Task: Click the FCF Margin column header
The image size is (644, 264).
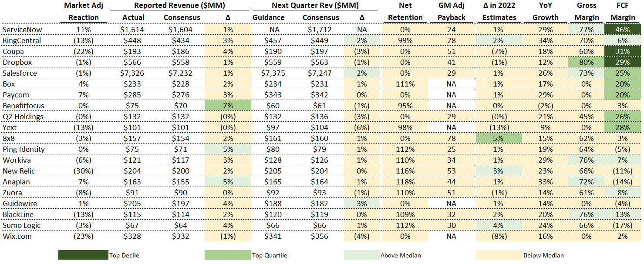Action: point(623,11)
